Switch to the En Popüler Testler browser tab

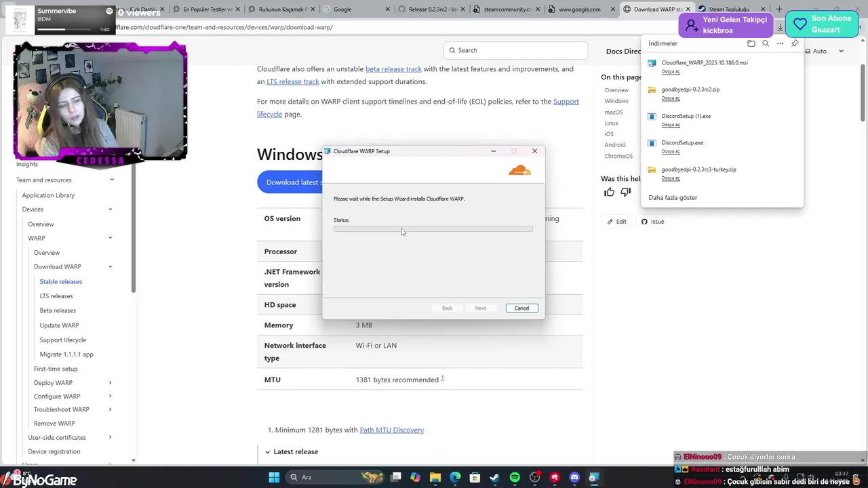click(x=205, y=9)
